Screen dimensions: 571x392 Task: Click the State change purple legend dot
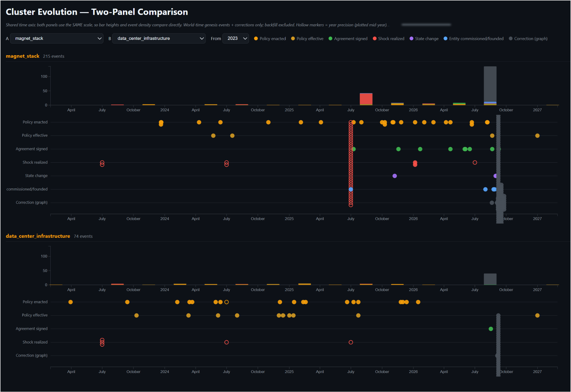pyautogui.click(x=411, y=38)
